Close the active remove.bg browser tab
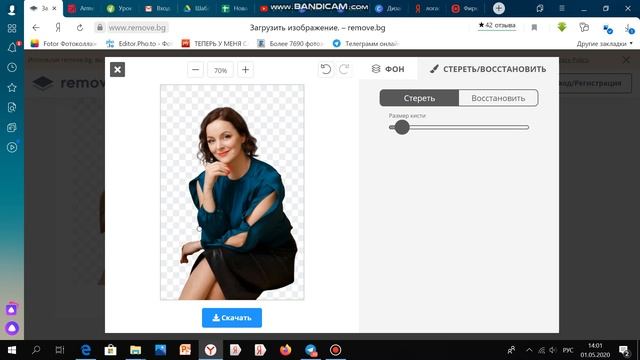This screenshot has width=640, height=360. pyautogui.click(x=54, y=8)
